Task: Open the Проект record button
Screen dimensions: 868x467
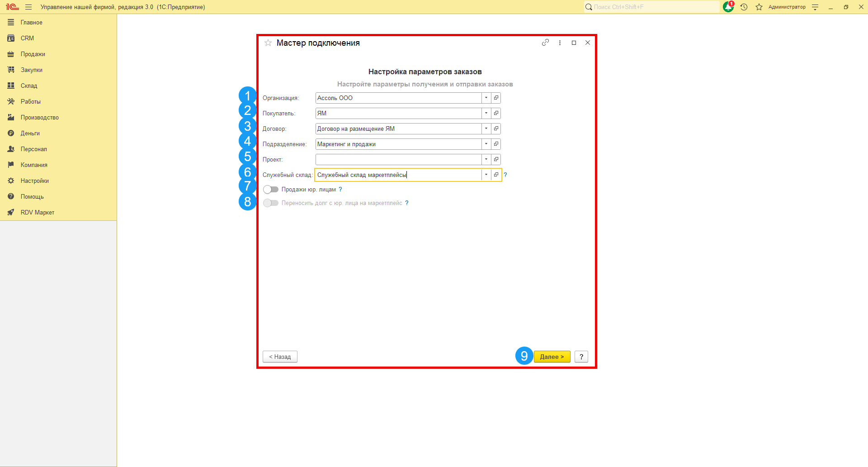Action: pos(496,159)
